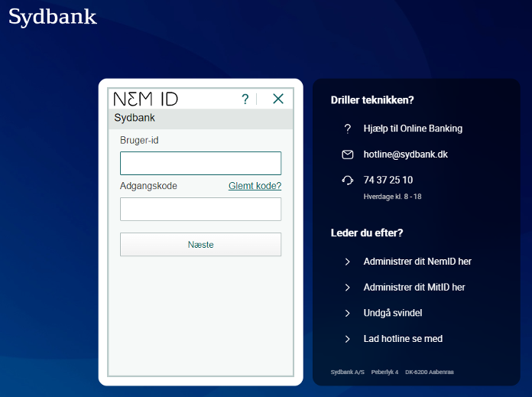Click chevron next to Undgå svindel
This screenshot has height=397, width=532.
tap(347, 313)
